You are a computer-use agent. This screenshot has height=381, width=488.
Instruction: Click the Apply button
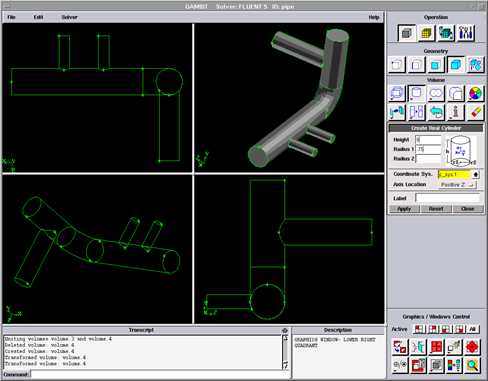tap(404, 209)
